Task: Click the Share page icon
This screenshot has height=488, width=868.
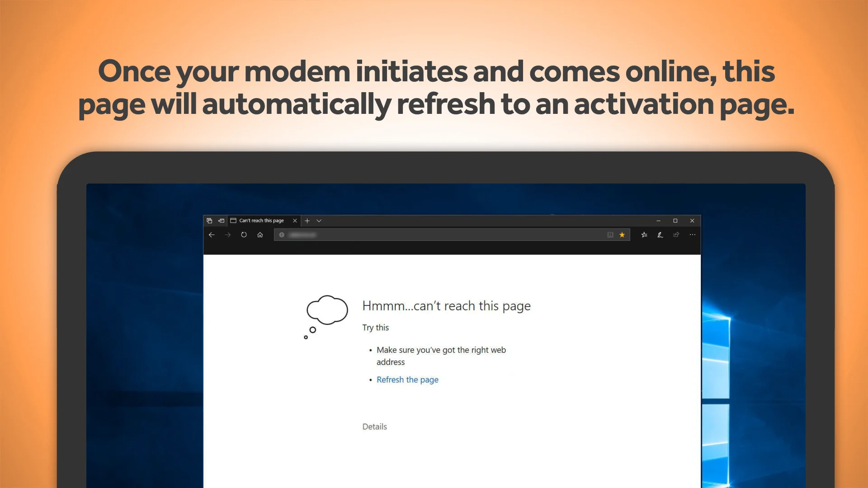Action: 676,235
